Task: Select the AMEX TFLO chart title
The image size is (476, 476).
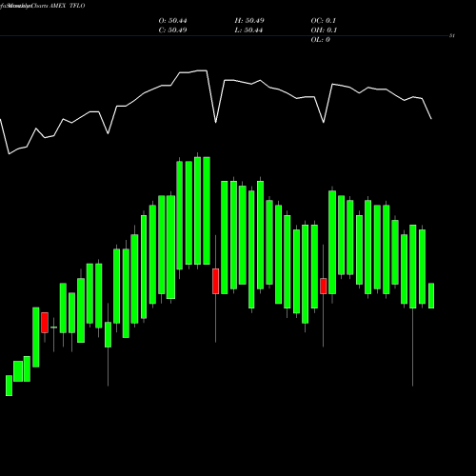Action: tap(68, 6)
